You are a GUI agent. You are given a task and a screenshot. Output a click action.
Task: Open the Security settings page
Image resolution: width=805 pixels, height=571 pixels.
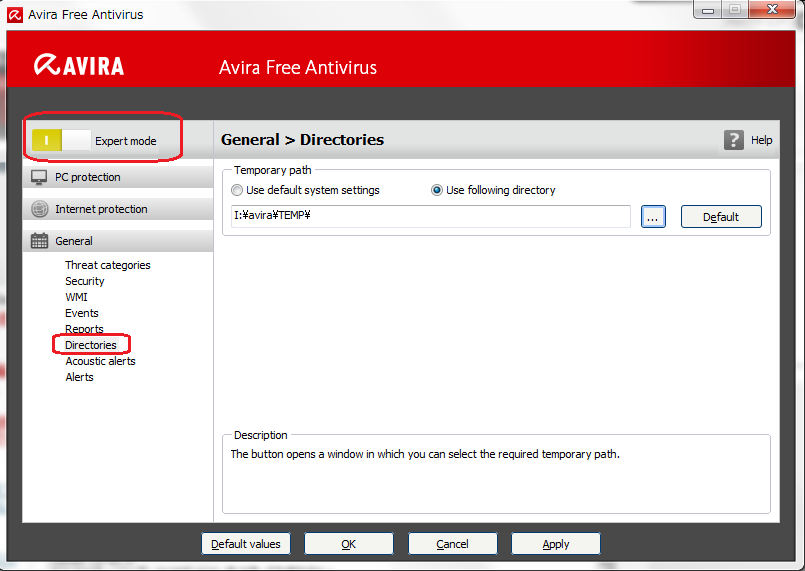[x=85, y=281]
